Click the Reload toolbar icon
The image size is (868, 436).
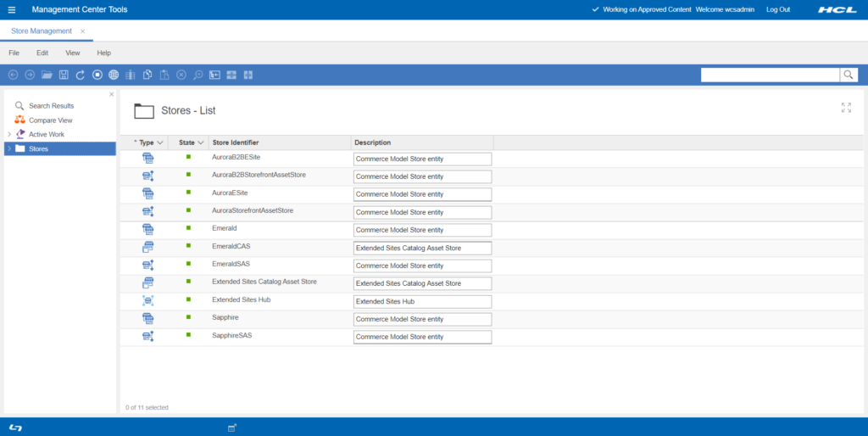81,75
